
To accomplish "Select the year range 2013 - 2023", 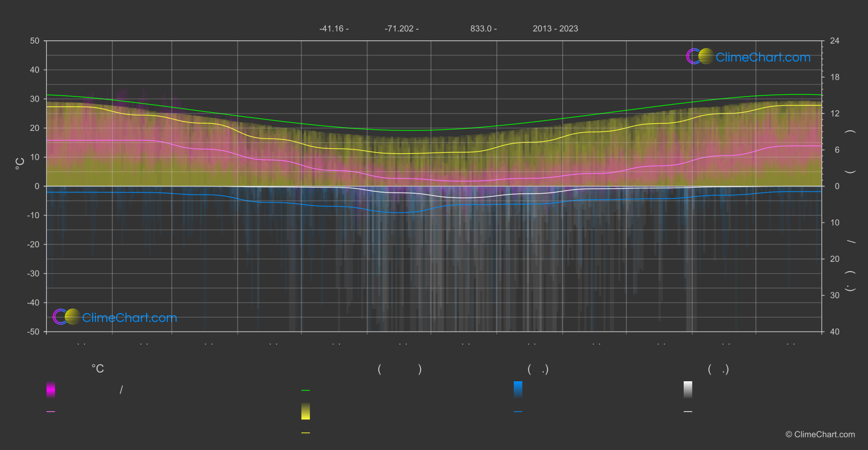I will click(x=555, y=28).
